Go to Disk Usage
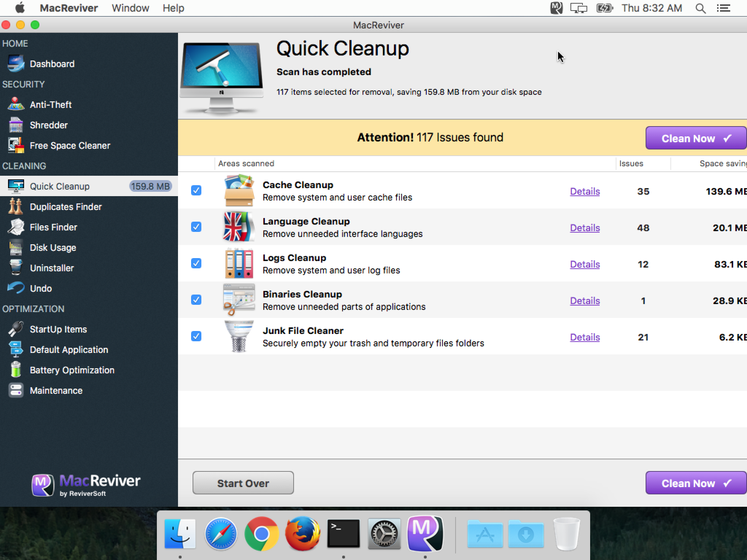Screen dimensions: 747x560 pos(53,248)
